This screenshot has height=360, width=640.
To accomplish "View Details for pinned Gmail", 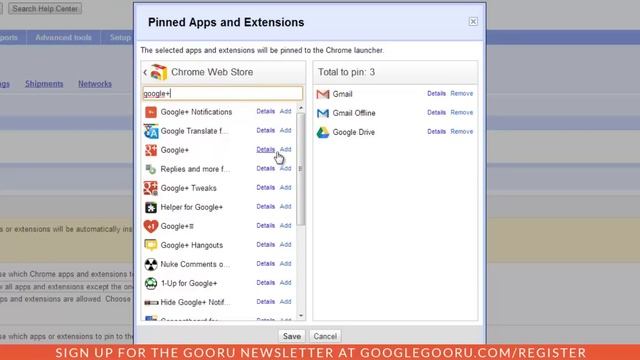I will [436, 93].
